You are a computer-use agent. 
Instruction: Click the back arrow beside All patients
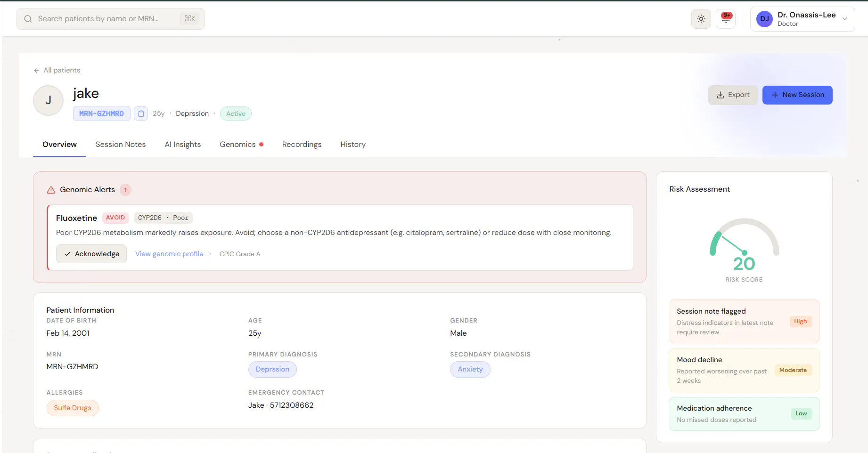click(36, 70)
